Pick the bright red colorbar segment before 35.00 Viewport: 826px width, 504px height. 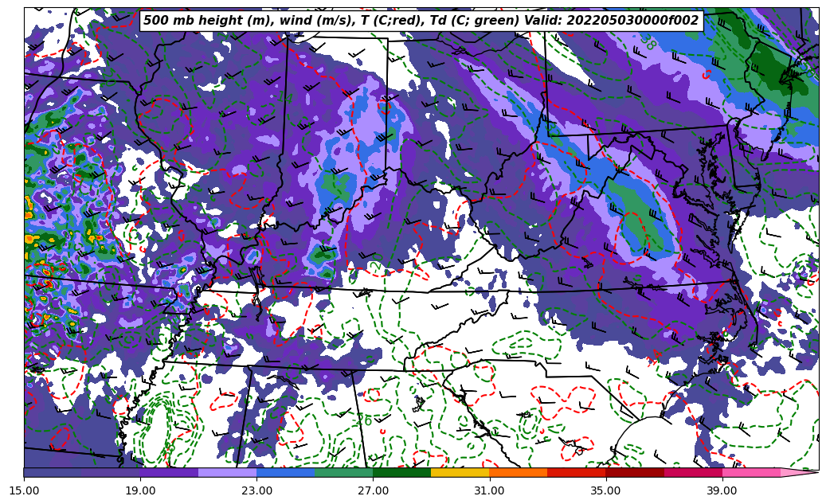pos(577,472)
